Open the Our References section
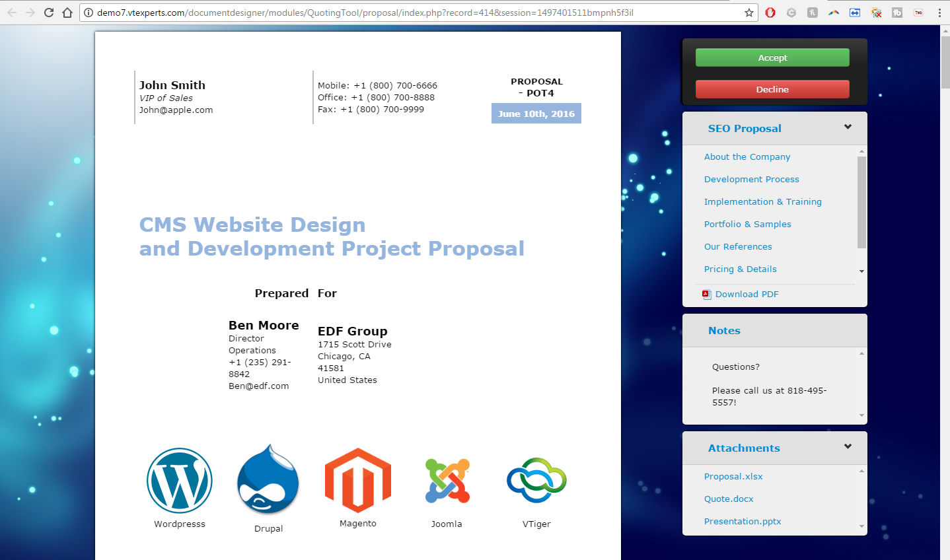The width and height of the screenshot is (950, 560). [738, 246]
